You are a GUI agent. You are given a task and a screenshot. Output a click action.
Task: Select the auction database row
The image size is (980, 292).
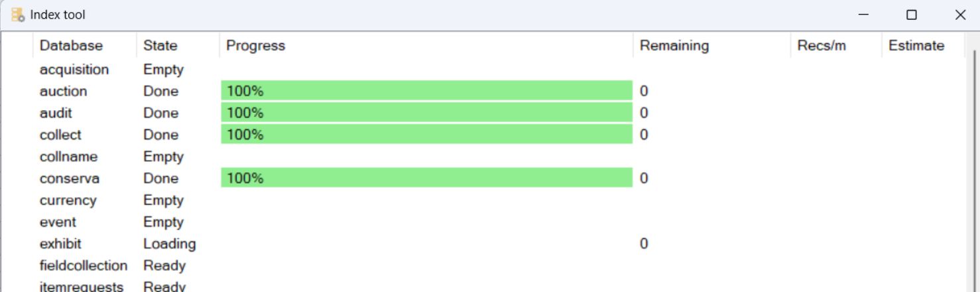pos(63,92)
